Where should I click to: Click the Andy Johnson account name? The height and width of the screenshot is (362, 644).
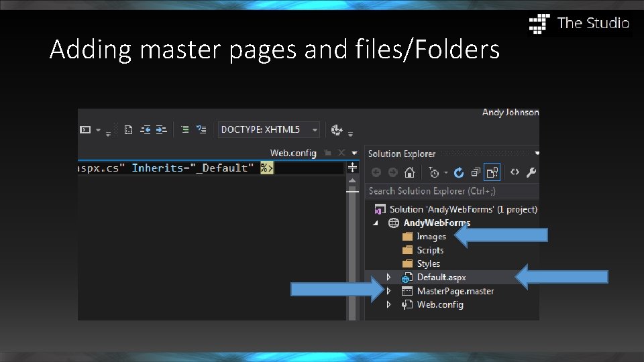(x=511, y=113)
